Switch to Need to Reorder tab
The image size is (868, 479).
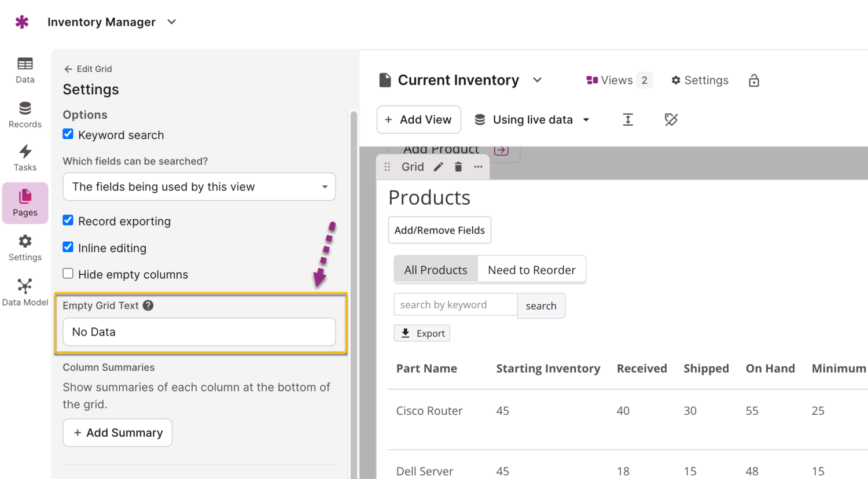coord(531,270)
